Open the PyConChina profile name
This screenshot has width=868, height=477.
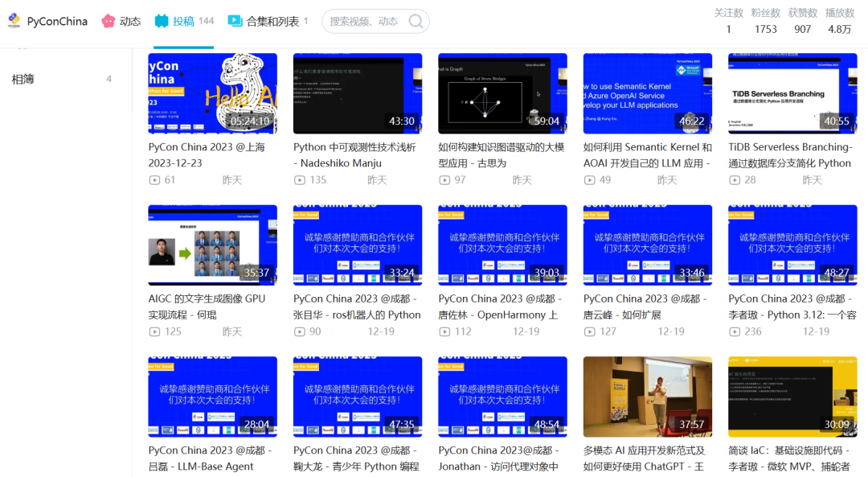[57, 21]
